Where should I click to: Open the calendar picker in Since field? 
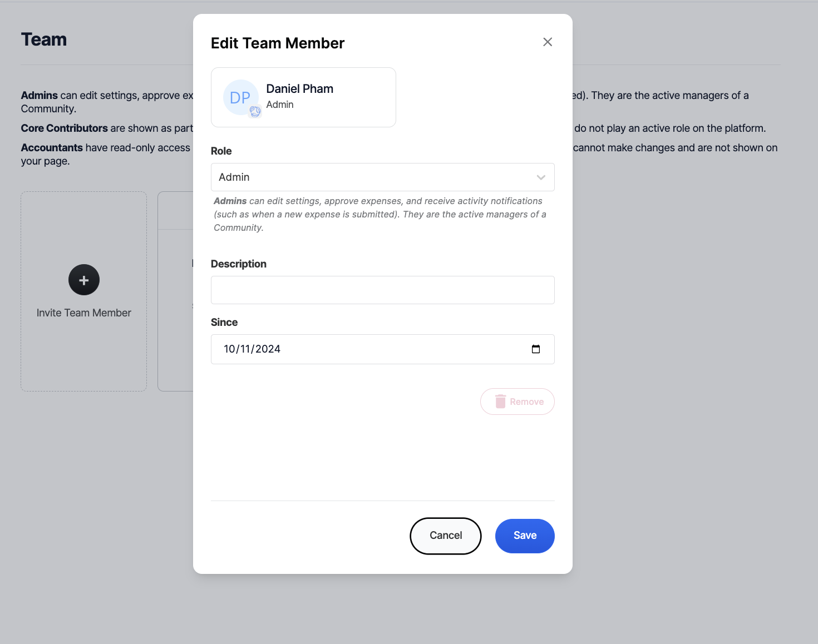[536, 349]
